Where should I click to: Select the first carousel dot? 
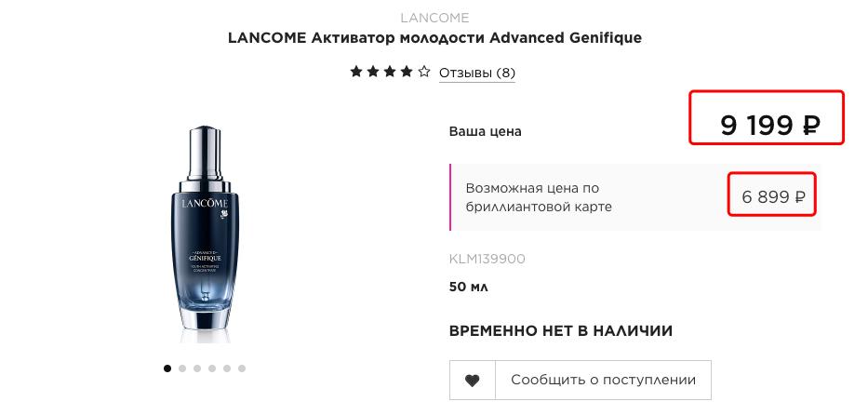167,368
